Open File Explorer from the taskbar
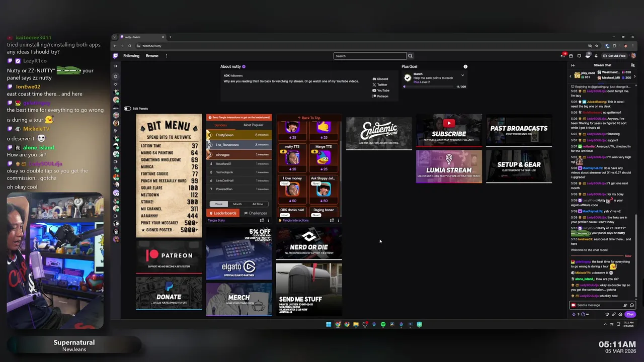The height and width of the screenshot is (362, 644). pos(356,324)
